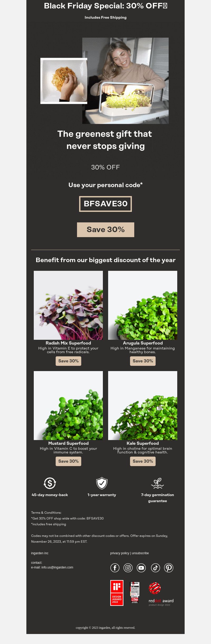Viewport: 211px width, 644px height.
Task: Click the BFSAVE30 code box
Action: pyautogui.click(x=105, y=204)
